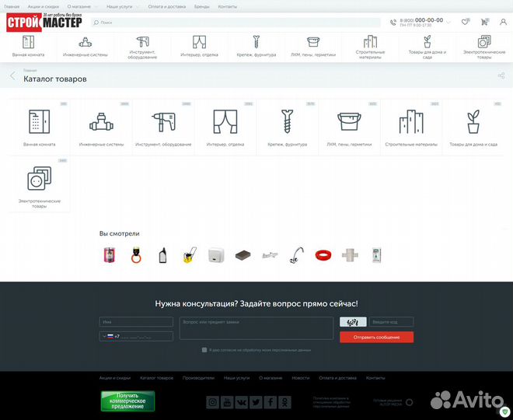Viewport: 513px width, 420px height.
Task: Open the favorites heart icon in header
Action: coord(465,22)
